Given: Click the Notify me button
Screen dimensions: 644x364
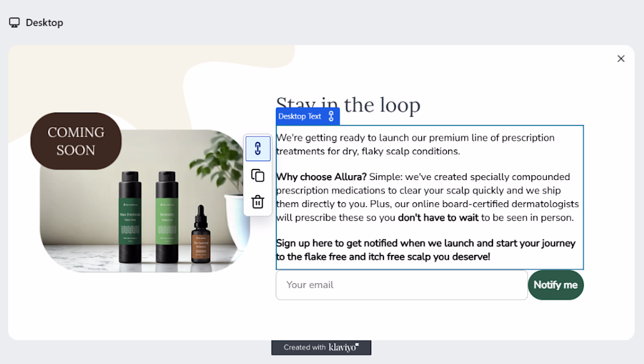Looking at the screenshot, I should point(555,285).
